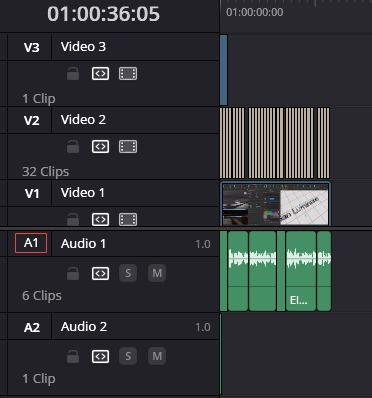Toggle auto track selector on Video 2
Image resolution: width=372 pixels, height=398 pixels.
(100, 147)
